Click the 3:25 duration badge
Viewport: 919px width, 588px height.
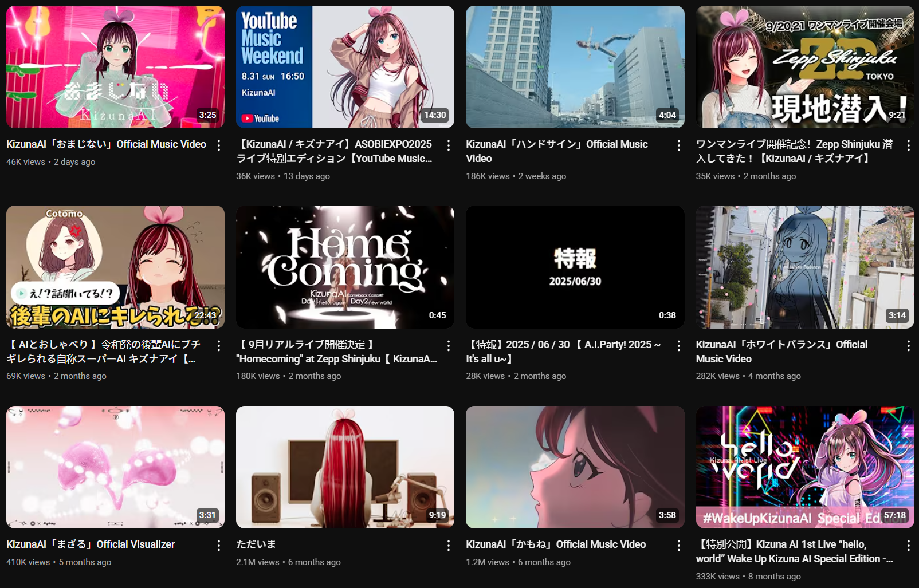[207, 115]
